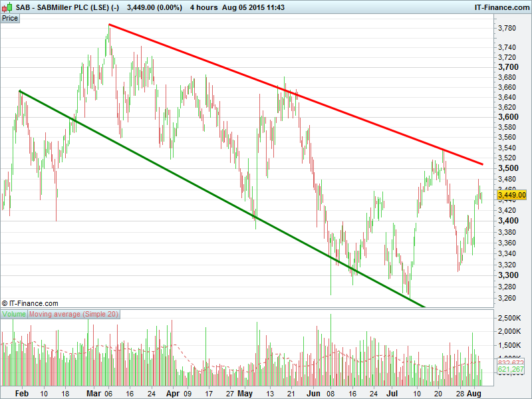
Task: Click the Aug 05 2015 11:43 timestamp
Action: pos(253,7)
